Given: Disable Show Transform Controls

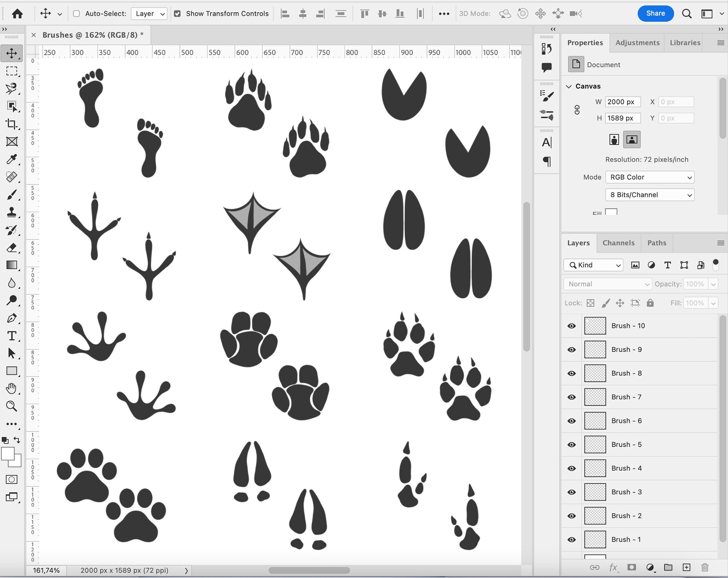Looking at the screenshot, I should [x=177, y=13].
